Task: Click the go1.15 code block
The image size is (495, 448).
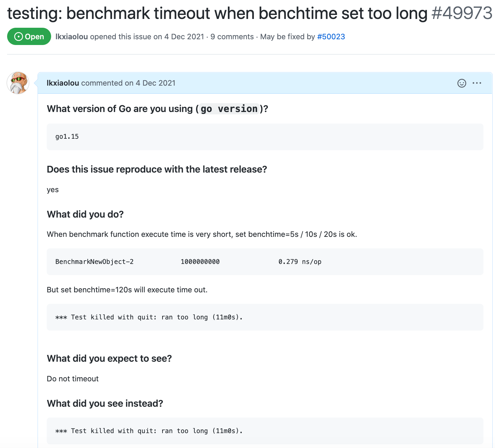Action: (x=265, y=137)
